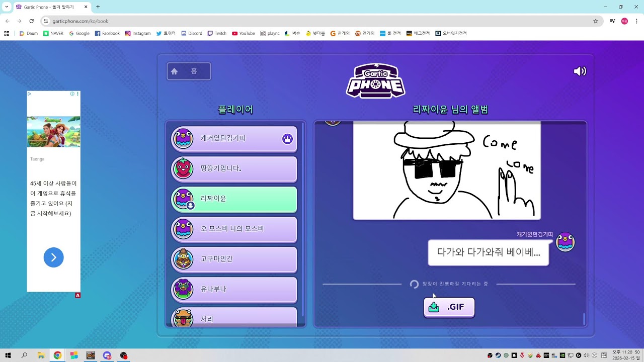This screenshot has width=644, height=362.
Task: Open the Steam tray icon
Action: pos(498,355)
